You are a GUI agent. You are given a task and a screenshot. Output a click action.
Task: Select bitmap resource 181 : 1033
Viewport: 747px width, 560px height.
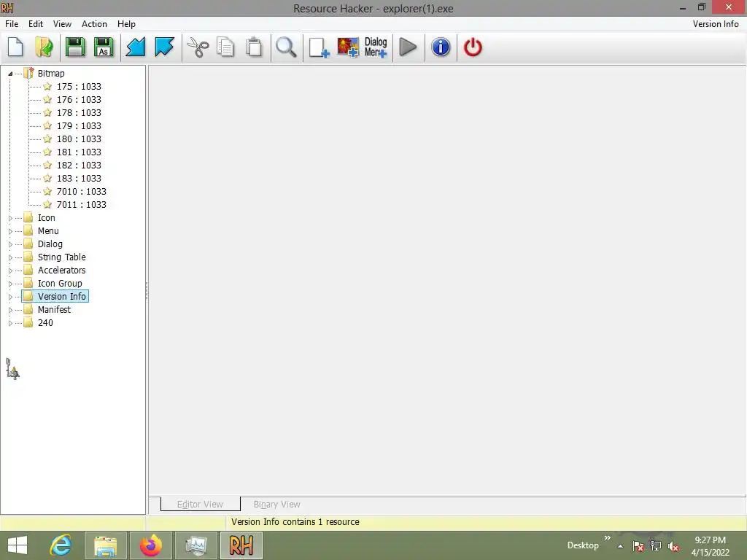pos(79,152)
